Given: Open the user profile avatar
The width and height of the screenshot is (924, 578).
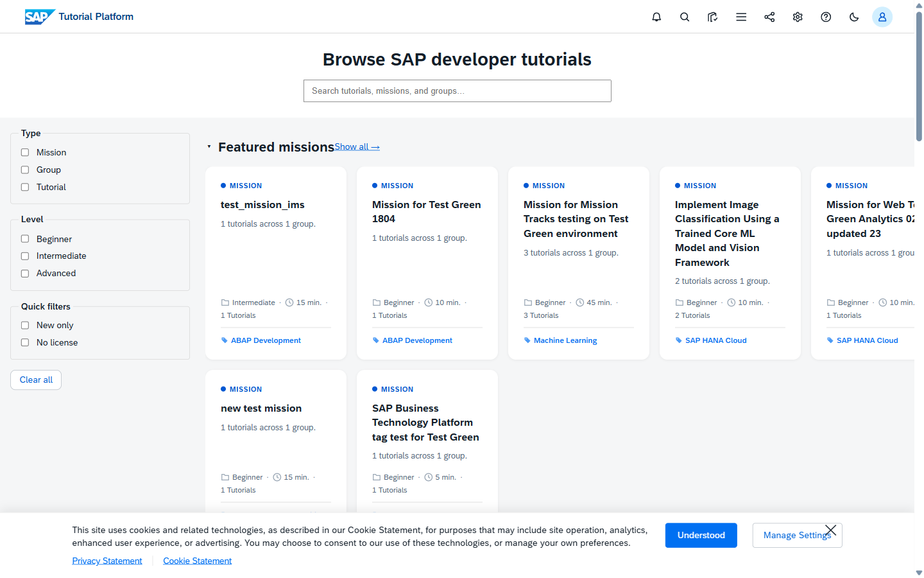Looking at the screenshot, I should (x=882, y=17).
